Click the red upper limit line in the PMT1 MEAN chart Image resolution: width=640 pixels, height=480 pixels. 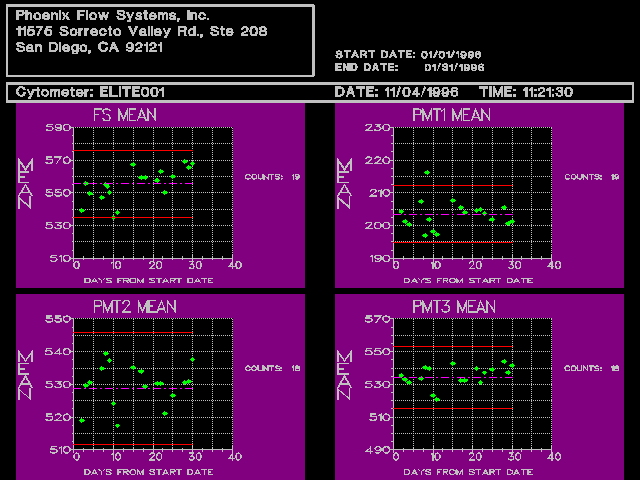click(x=453, y=186)
